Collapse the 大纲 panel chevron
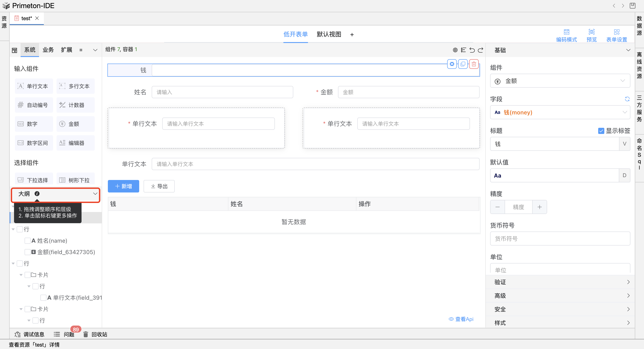Viewport: 644px width, 349px height. click(x=95, y=194)
